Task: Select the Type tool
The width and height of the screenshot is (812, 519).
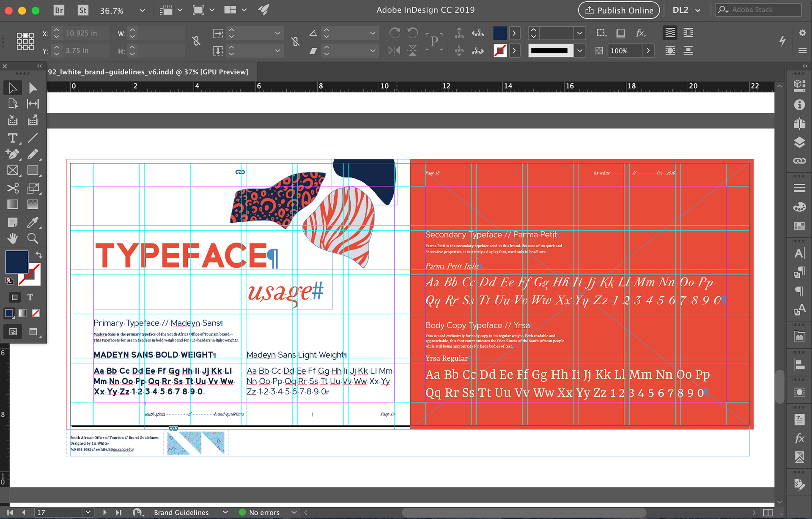Action: tap(13, 138)
